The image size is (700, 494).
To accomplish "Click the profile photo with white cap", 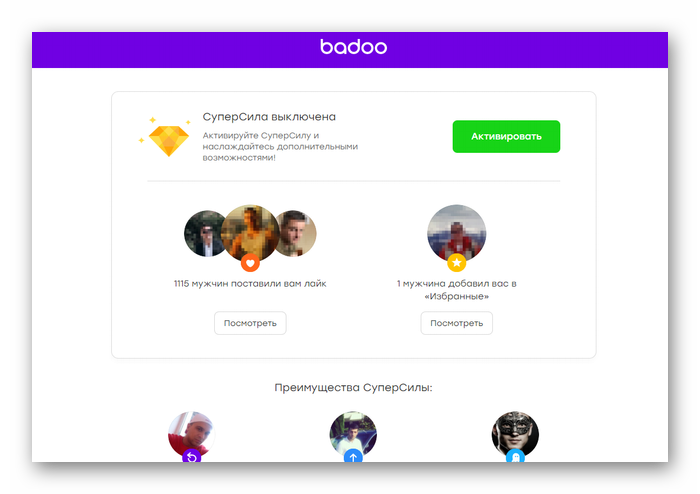I will (x=192, y=434).
